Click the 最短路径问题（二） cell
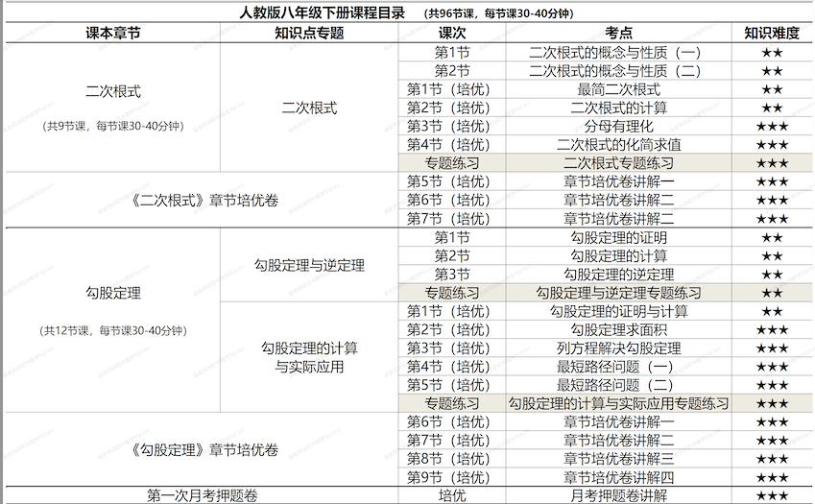This screenshot has width=815, height=504. 618,385
